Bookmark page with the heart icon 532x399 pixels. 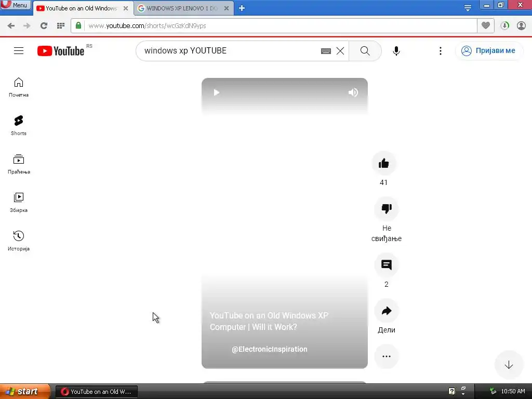[486, 25]
